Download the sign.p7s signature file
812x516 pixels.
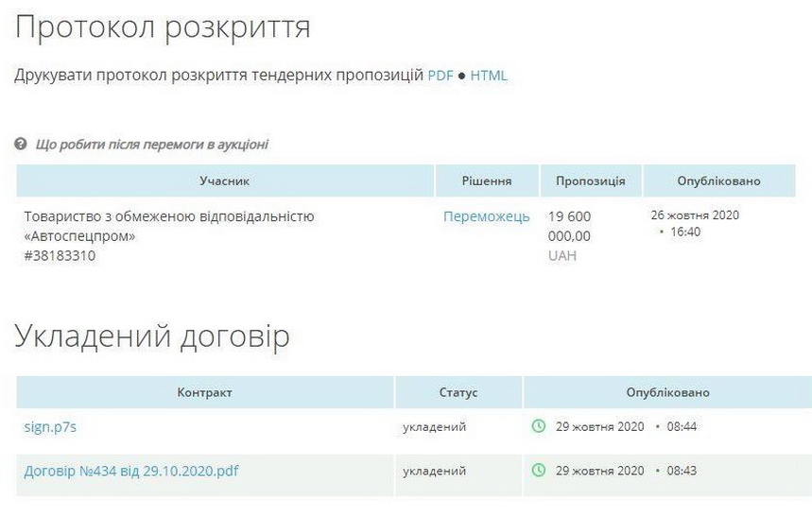[50, 426]
